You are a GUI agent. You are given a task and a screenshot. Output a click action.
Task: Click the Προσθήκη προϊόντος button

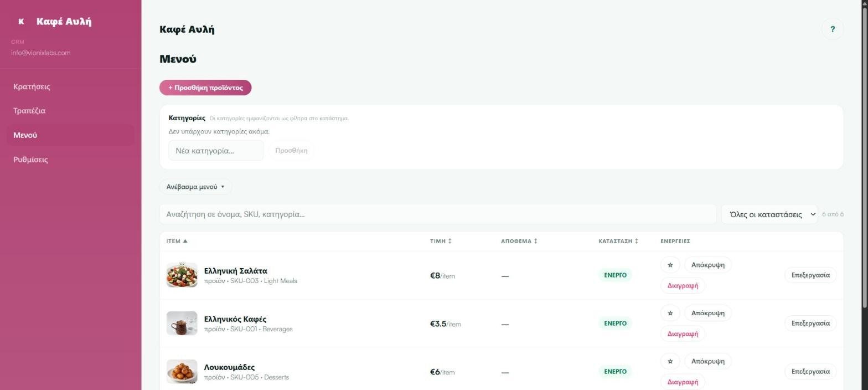205,88
